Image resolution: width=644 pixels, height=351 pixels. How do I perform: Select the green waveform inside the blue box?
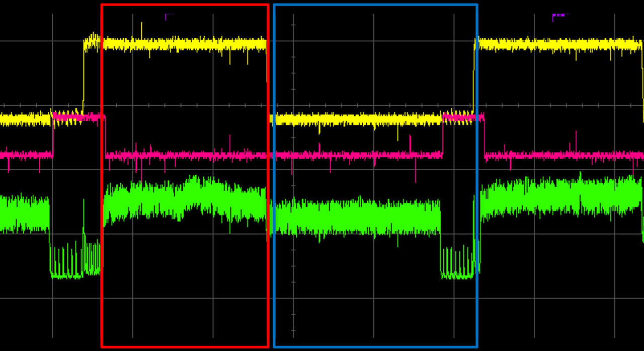[x=357, y=218]
